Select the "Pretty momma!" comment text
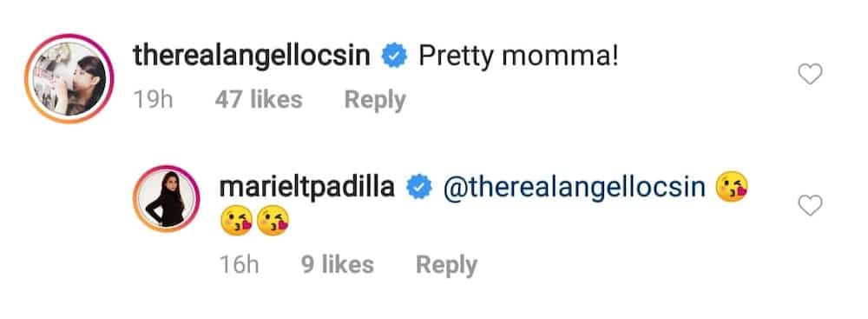 [x=518, y=57]
